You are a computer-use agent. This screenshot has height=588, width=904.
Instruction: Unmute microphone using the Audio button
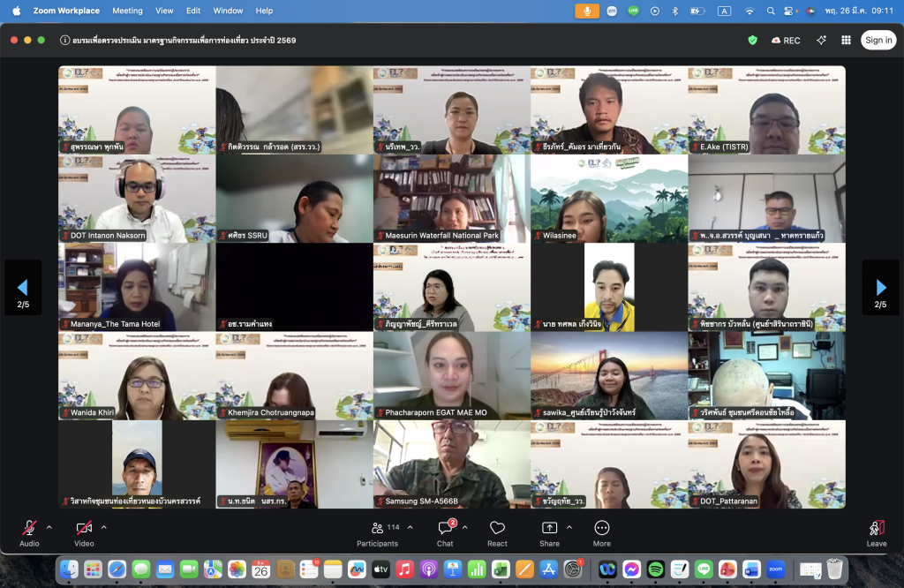(29, 528)
